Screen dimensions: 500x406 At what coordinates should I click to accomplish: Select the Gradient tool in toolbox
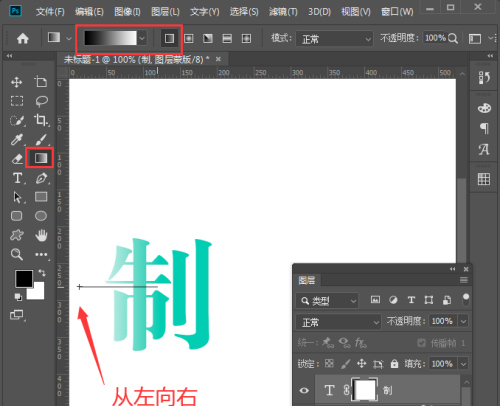click(x=41, y=158)
